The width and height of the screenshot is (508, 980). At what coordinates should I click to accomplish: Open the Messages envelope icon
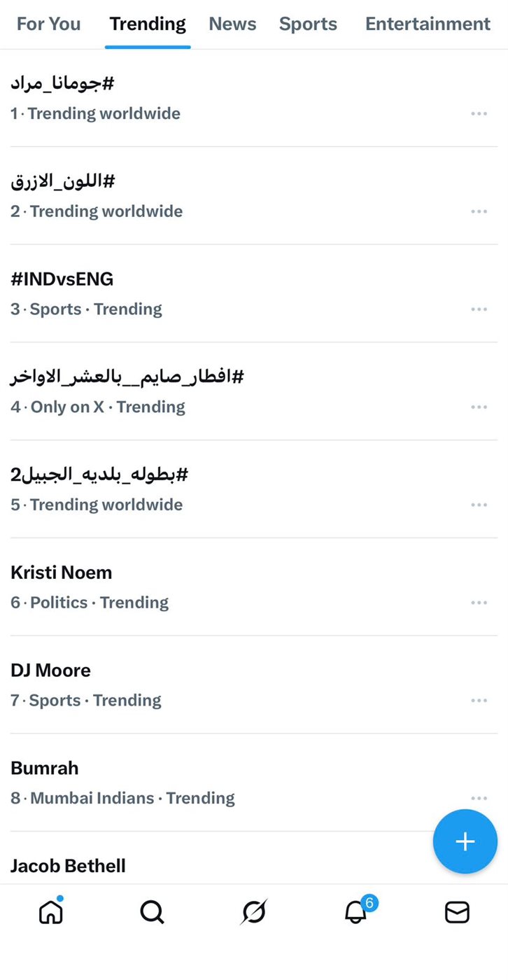[457, 912]
